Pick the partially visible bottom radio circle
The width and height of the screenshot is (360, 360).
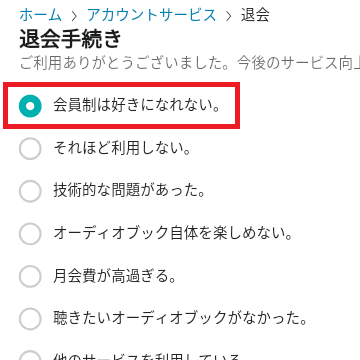pos(30,355)
